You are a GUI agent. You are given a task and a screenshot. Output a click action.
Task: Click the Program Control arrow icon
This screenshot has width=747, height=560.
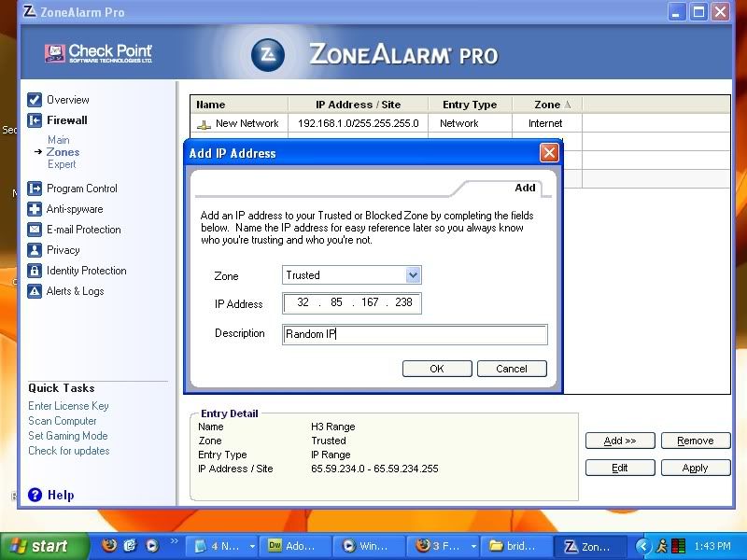coord(35,189)
